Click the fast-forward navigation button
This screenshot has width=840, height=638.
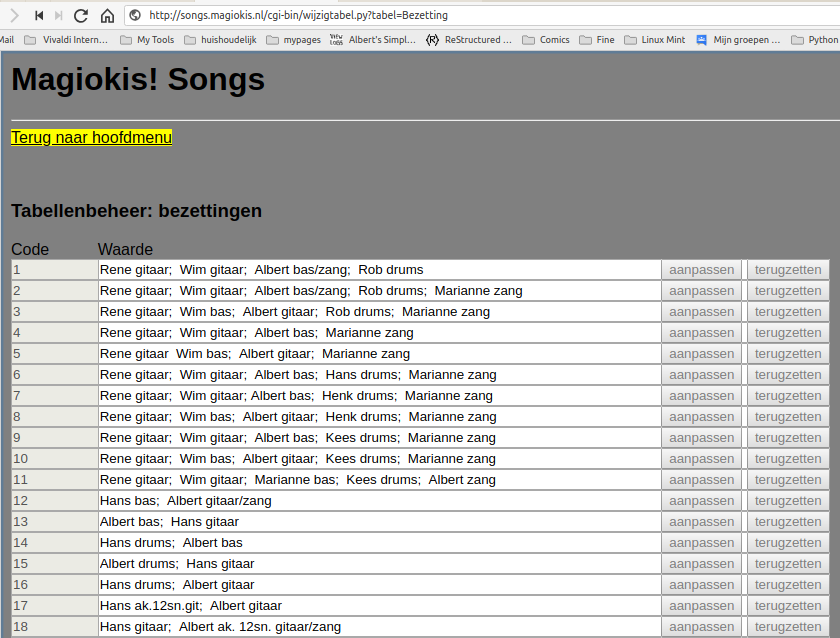click(58, 15)
